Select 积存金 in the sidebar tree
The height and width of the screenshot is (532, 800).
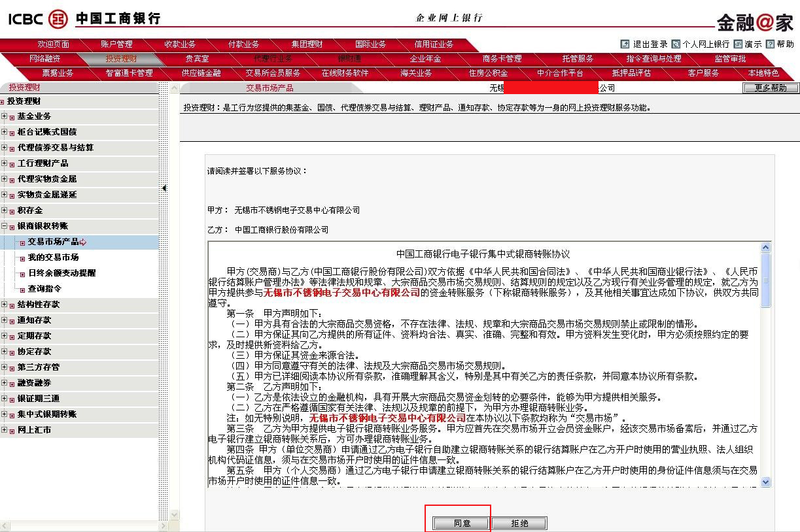point(30,210)
